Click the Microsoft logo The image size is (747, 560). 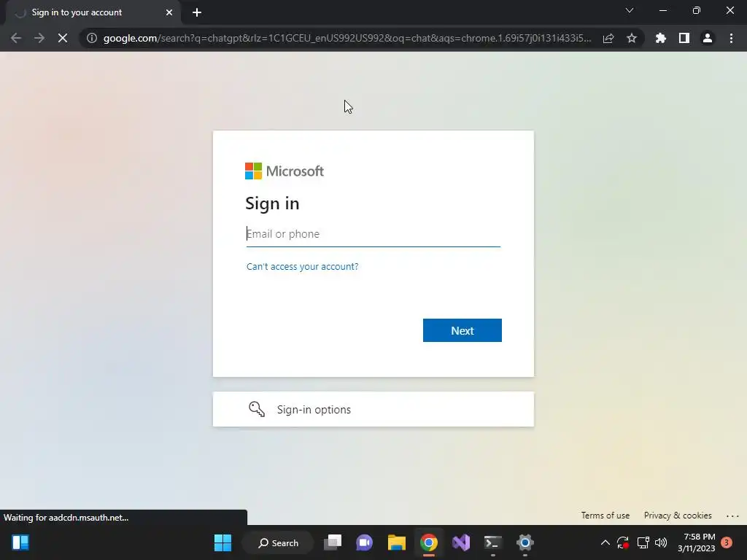[x=285, y=171]
